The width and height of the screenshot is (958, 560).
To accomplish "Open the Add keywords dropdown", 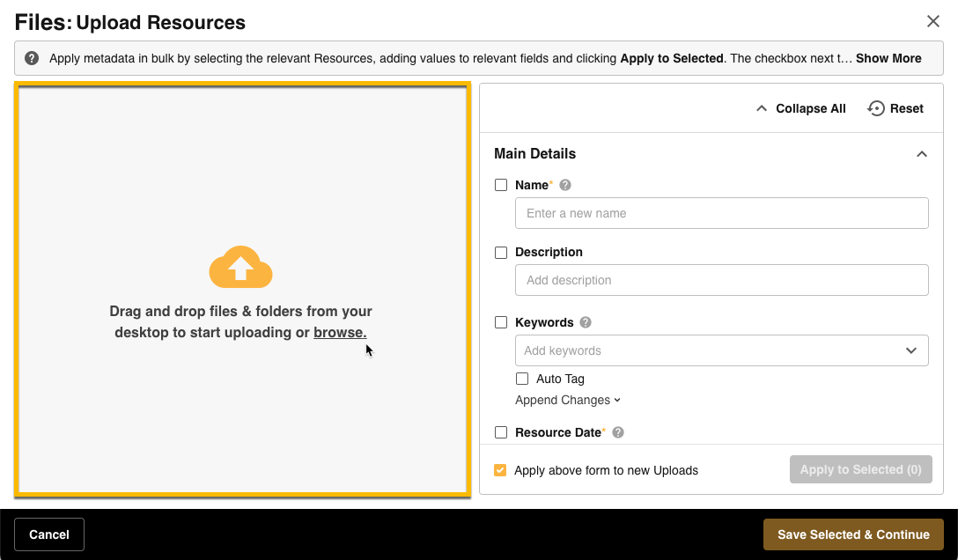I will click(911, 350).
